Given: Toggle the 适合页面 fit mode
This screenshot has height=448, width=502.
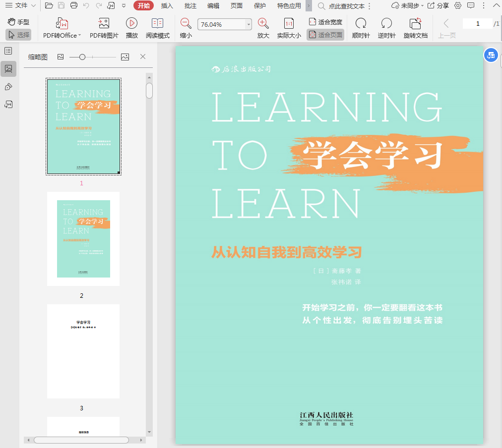Looking at the screenshot, I should [x=325, y=35].
